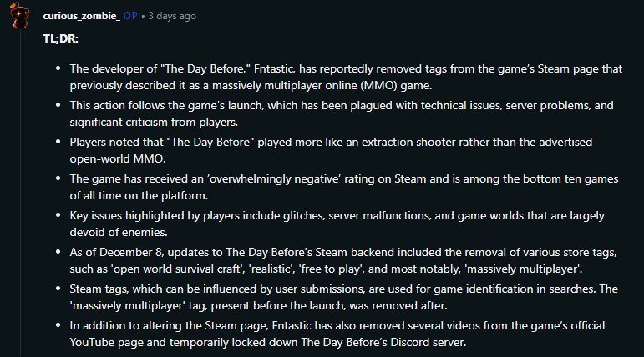Click bullet dot beside 'The developer of' line
The width and height of the screenshot is (644, 357).
[58, 68]
